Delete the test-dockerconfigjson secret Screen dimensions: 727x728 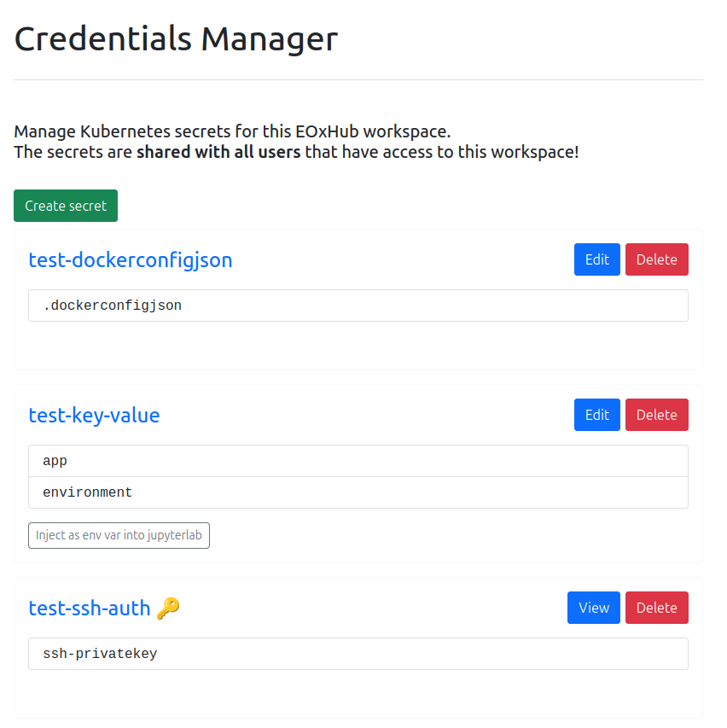pyautogui.click(x=656, y=259)
